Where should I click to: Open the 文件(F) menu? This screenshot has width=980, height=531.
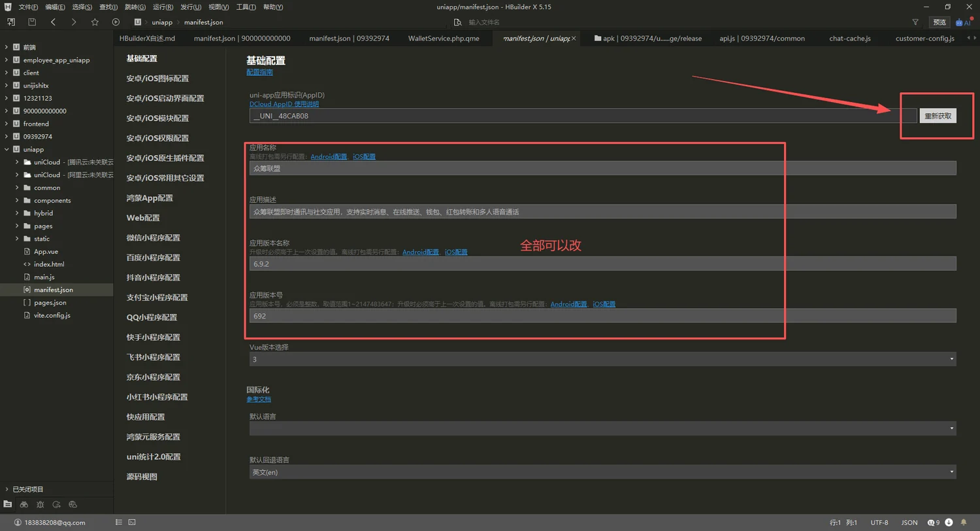click(28, 7)
